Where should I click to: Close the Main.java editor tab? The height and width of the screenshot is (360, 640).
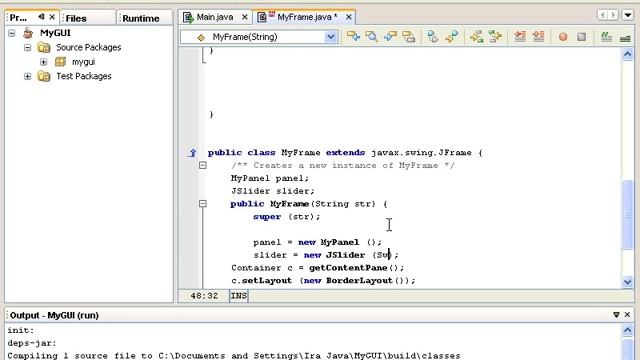click(244, 17)
